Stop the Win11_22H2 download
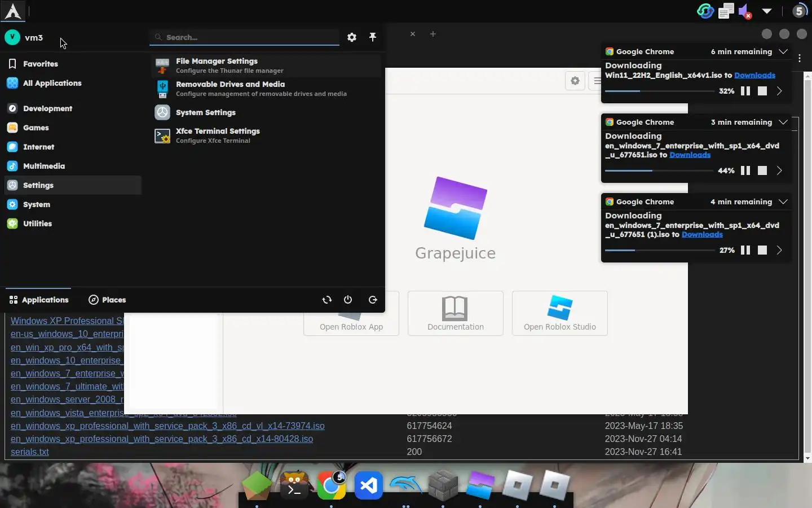 [762, 91]
